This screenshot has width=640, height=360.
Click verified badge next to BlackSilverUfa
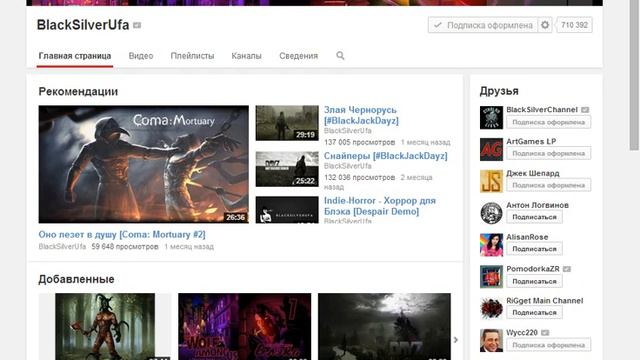[137, 25]
